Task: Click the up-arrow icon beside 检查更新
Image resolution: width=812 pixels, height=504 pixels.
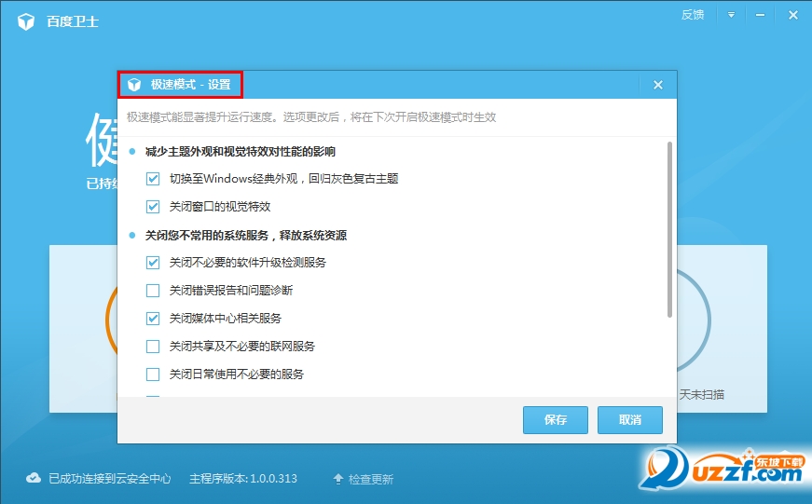Action: tap(338, 479)
